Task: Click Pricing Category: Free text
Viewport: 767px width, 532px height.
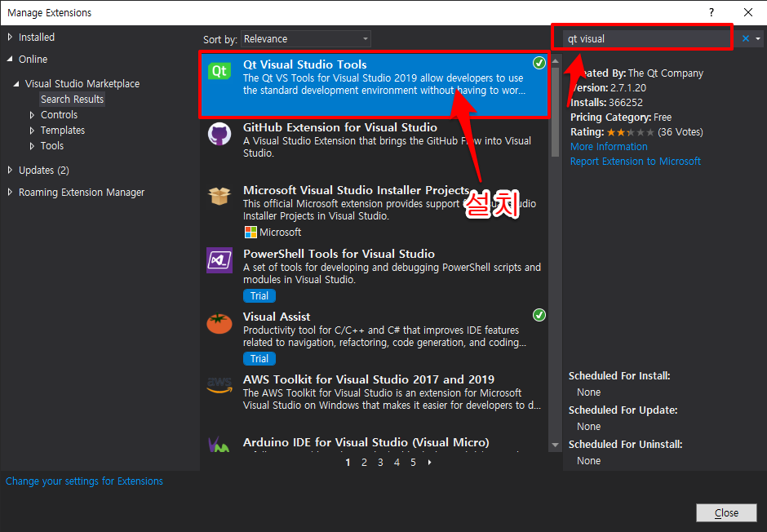Action: pos(621,117)
